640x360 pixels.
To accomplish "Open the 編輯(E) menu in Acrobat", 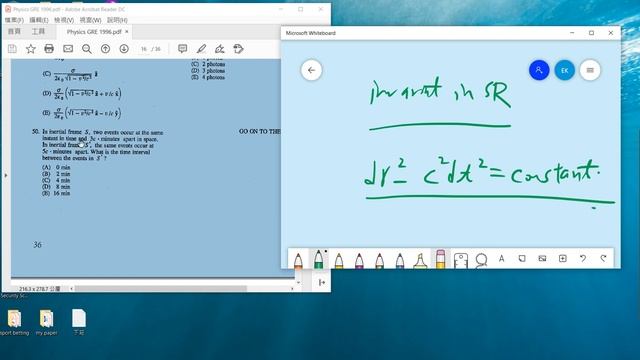I will pos(39,20).
